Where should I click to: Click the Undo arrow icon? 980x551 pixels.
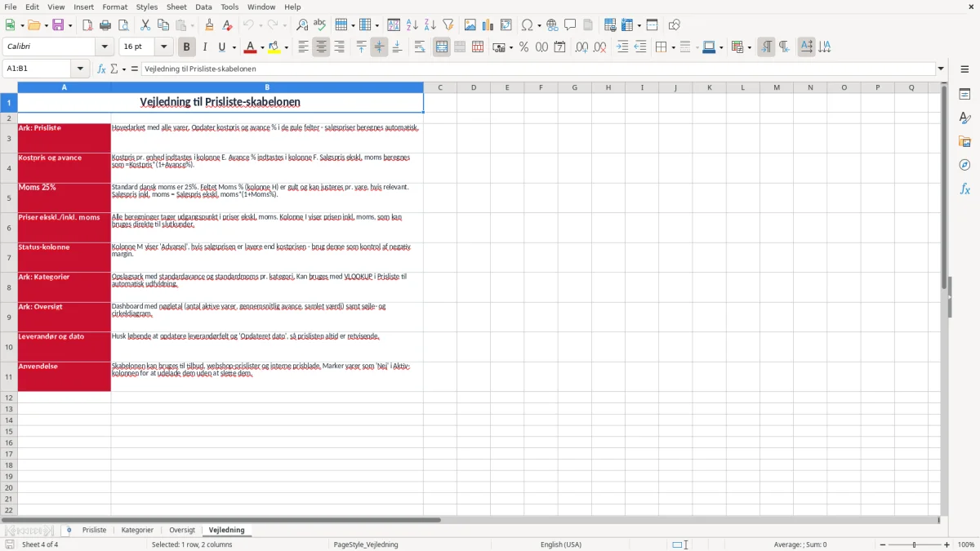coord(248,25)
